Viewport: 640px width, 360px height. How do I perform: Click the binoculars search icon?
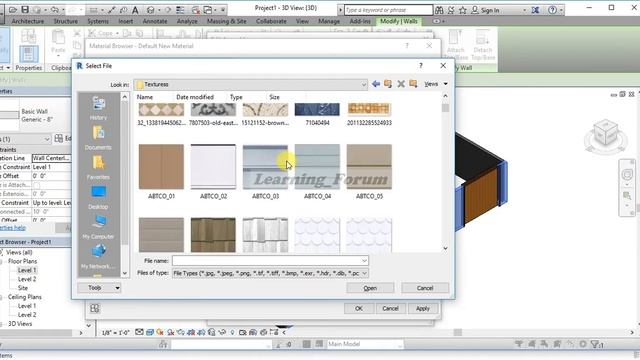[439, 10]
